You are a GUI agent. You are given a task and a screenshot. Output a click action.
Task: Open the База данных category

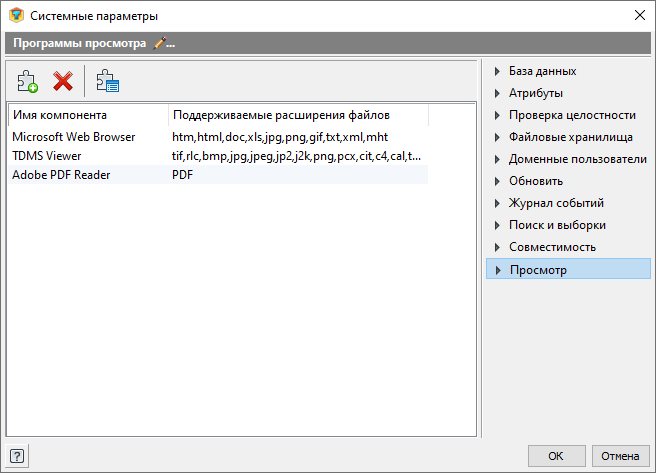click(543, 71)
